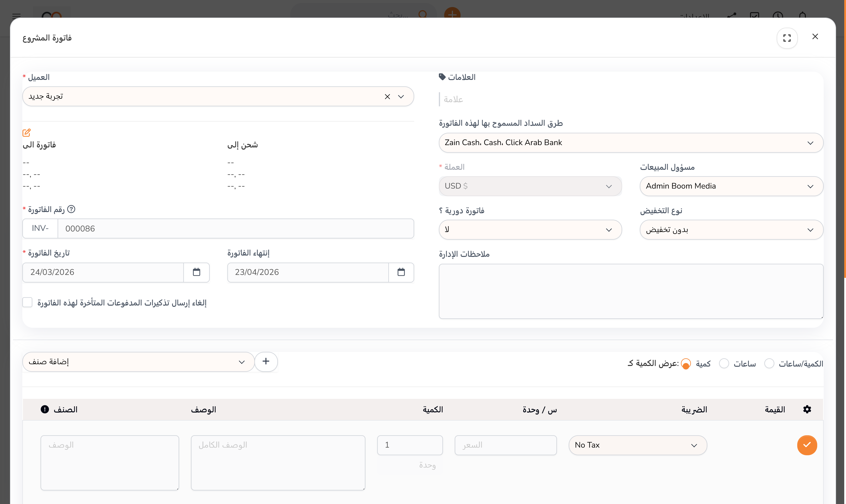Screen dimensions: 846x504
Task: Click the tag icon next to العلامات
Action: click(442, 76)
